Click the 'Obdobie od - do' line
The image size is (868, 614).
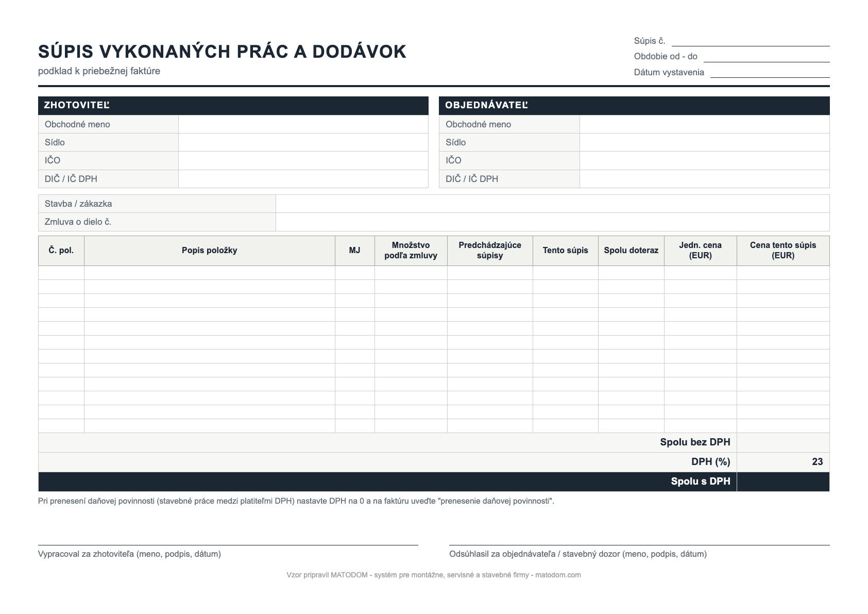click(767, 57)
